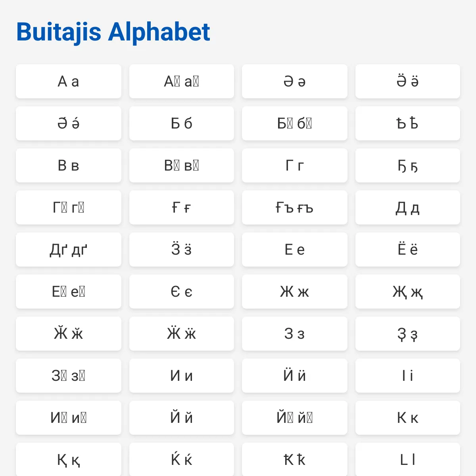
Task: Select the 'Җ җ' letter card
Action: point(408,292)
